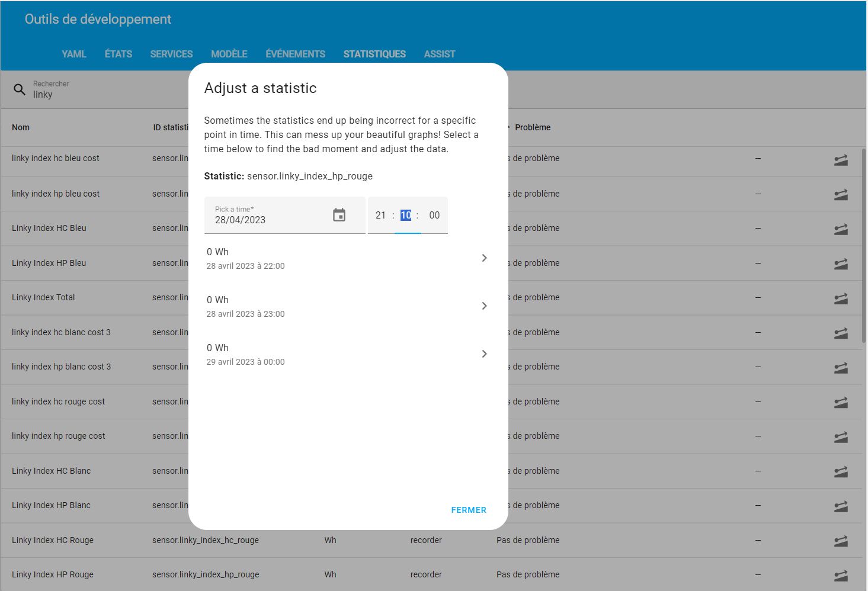The height and width of the screenshot is (591, 868).
Task: Select Linky Index HP Rouge name
Action: (53, 574)
